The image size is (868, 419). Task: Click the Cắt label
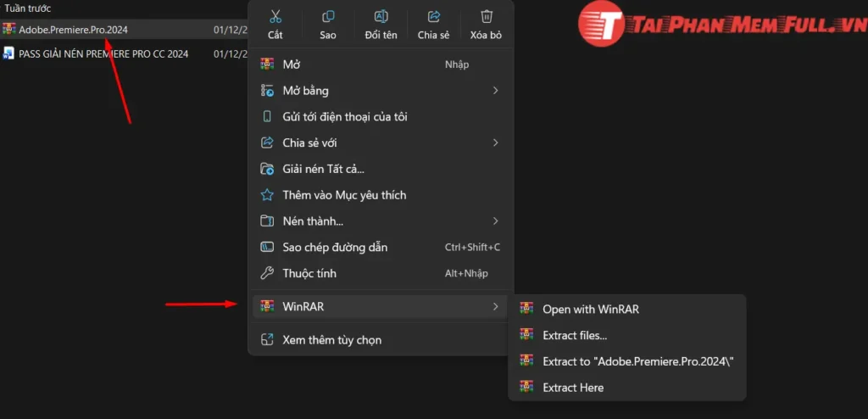pyautogui.click(x=275, y=35)
